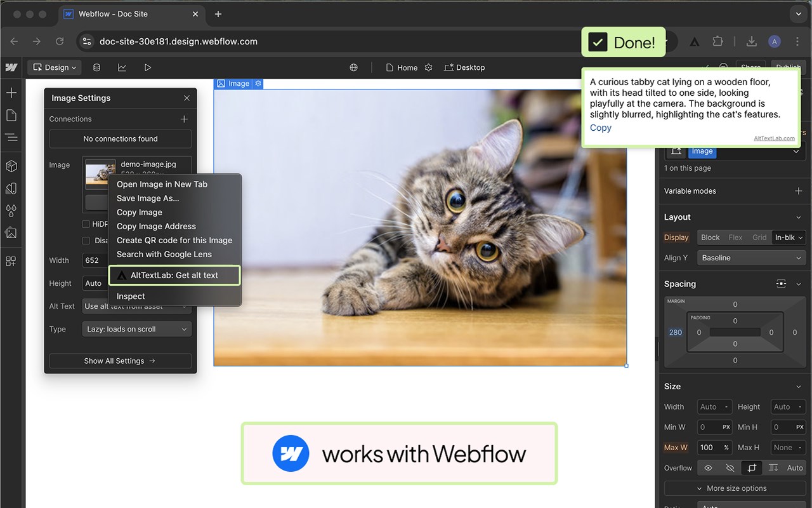Open the Insights chart icon

click(122, 67)
